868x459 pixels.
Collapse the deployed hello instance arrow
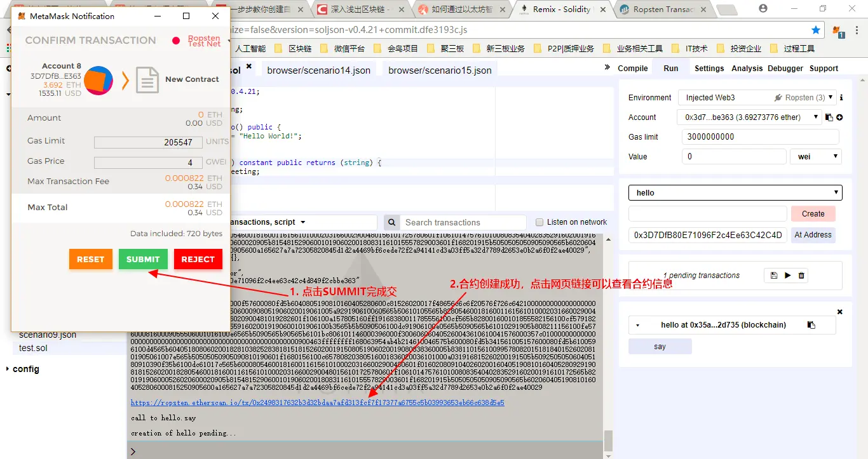pyautogui.click(x=637, y=325)
